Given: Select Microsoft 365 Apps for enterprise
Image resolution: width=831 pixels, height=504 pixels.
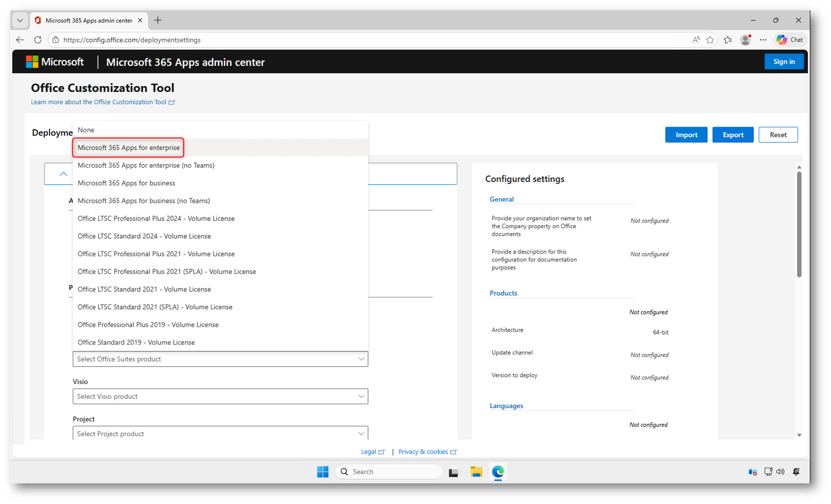Looking at the screenshot, I should click(x=129, y=148).
